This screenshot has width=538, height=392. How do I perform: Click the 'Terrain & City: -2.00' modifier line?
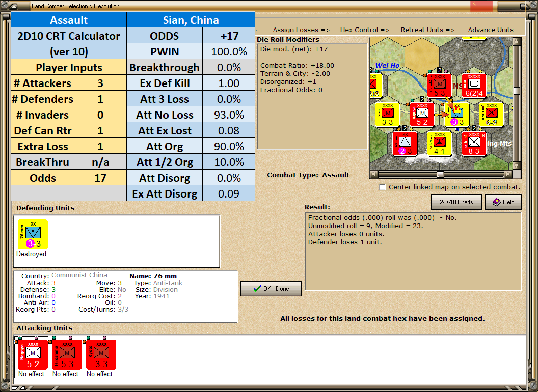(x=295, y=74)
